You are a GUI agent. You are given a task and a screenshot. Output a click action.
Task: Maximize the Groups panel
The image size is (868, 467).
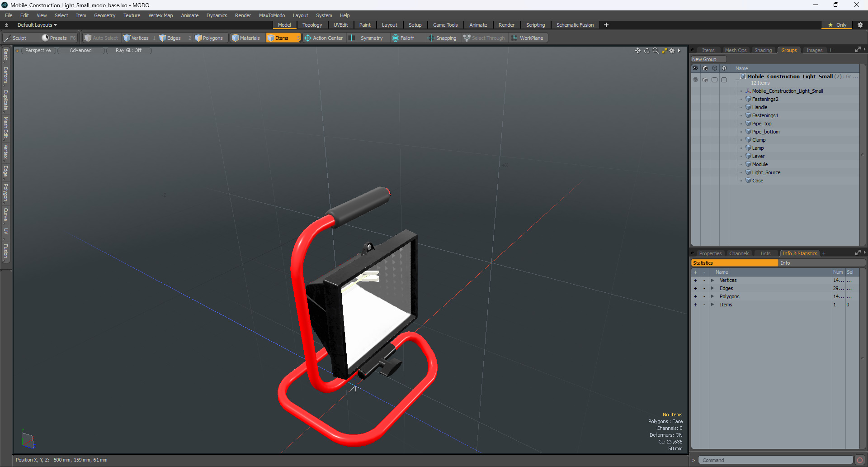pyautogui.click(x=858, y=50)
